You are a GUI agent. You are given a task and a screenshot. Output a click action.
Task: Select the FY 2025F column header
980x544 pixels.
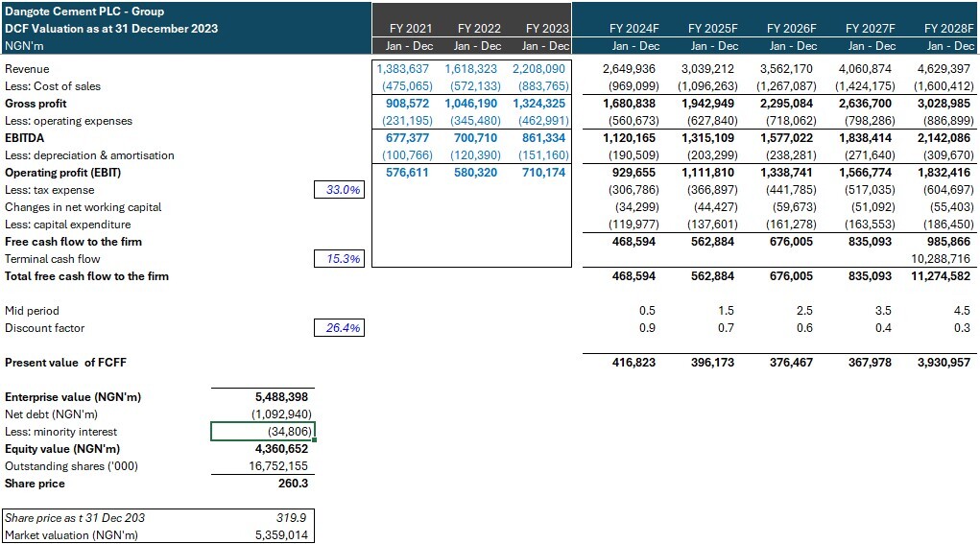coord(712,29)
